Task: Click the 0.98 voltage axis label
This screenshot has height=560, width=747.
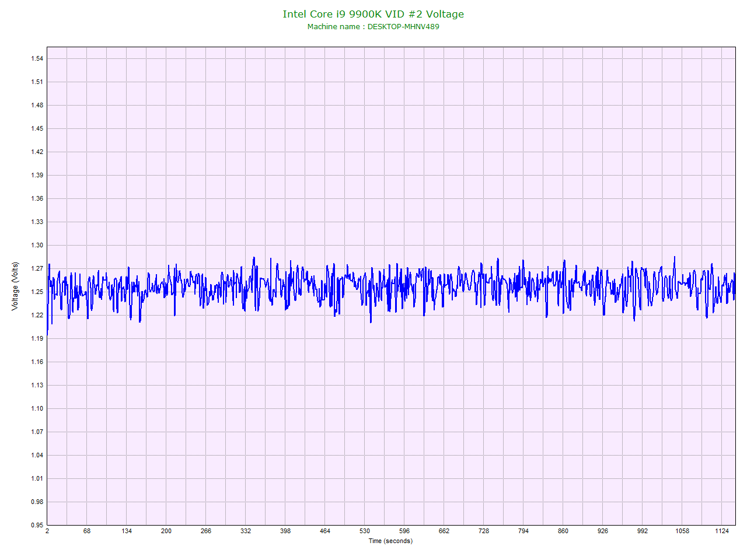Action: click(37, 502)
